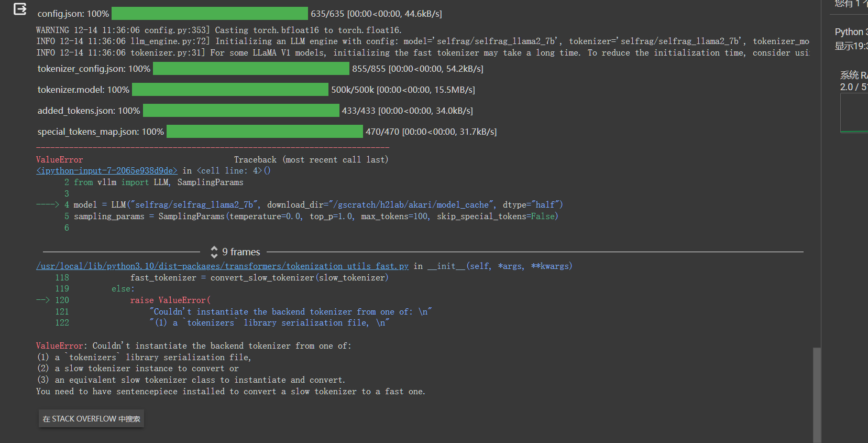Click the vertical scrollbar thumb

817,393
